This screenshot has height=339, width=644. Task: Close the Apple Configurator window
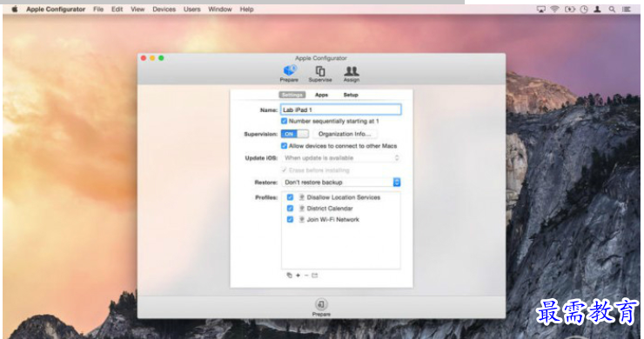point(144,58)
